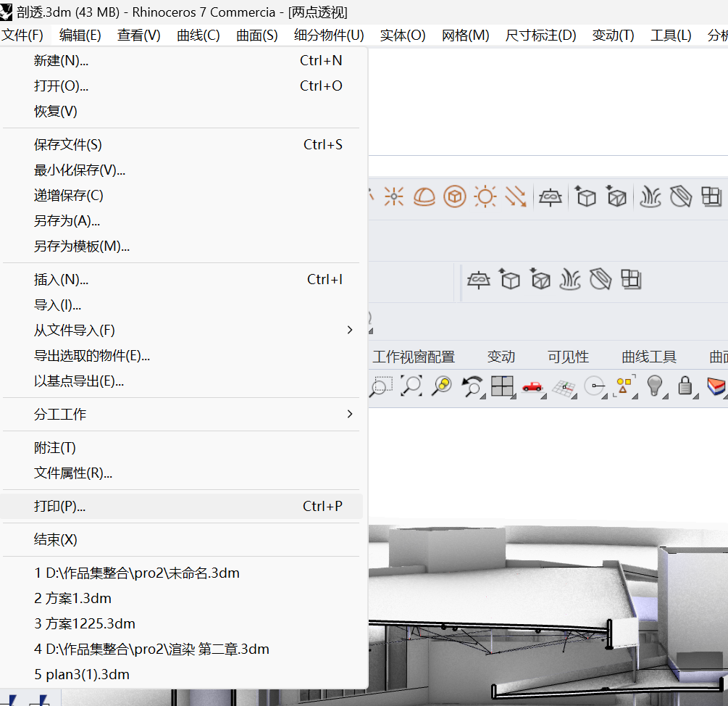
Task: Click the orange spotlight burst icon
Action: pyautogui.click(x=394, y=196)
